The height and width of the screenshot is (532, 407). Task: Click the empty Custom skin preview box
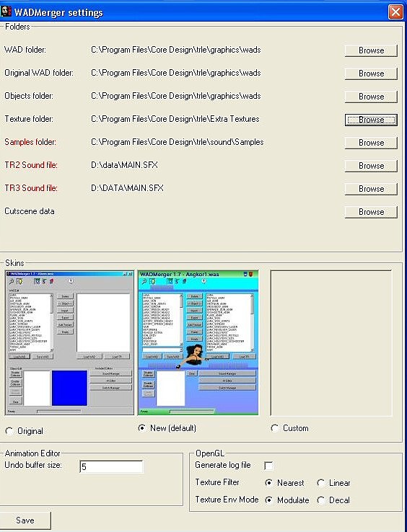pos(331,342)
